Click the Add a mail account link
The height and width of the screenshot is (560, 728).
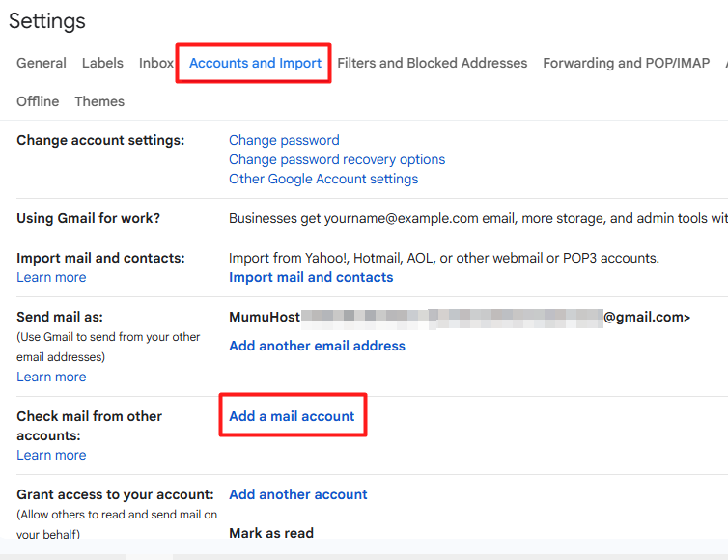(292, 416)
